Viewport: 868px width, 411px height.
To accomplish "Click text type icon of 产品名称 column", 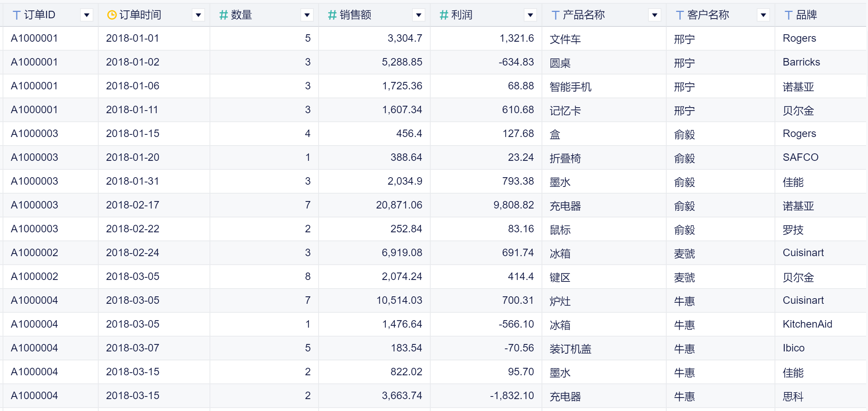I will pos(555,15).
